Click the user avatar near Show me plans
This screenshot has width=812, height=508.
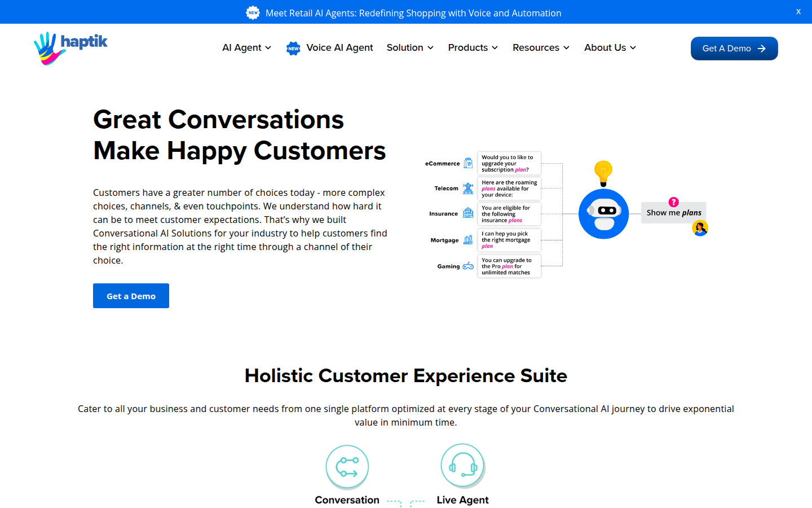click(700, 228)
